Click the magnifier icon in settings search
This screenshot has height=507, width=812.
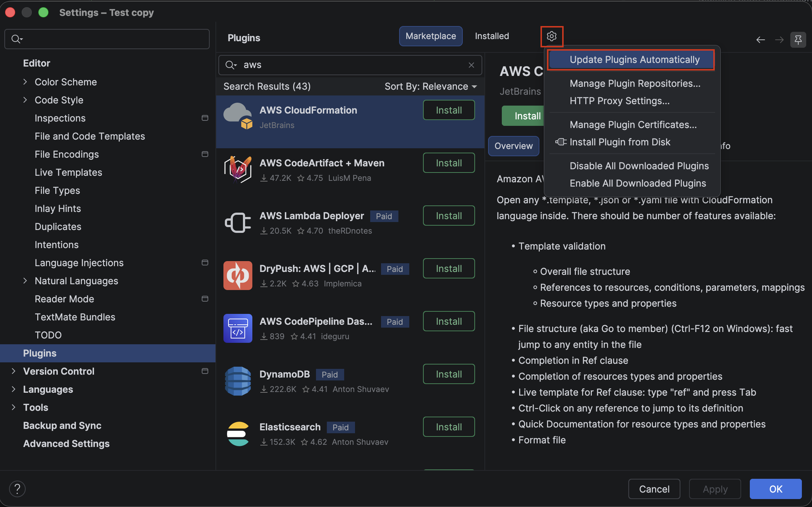(x=17, y=39)
